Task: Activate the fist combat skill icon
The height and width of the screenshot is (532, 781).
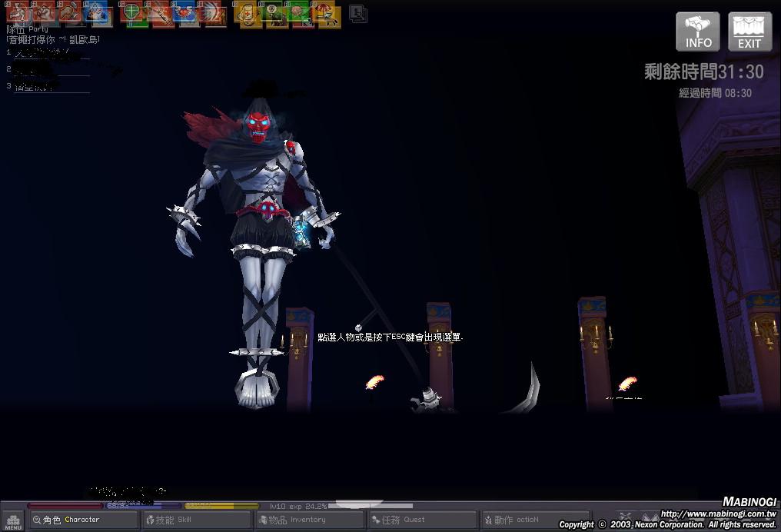Action: coord(43,13)
